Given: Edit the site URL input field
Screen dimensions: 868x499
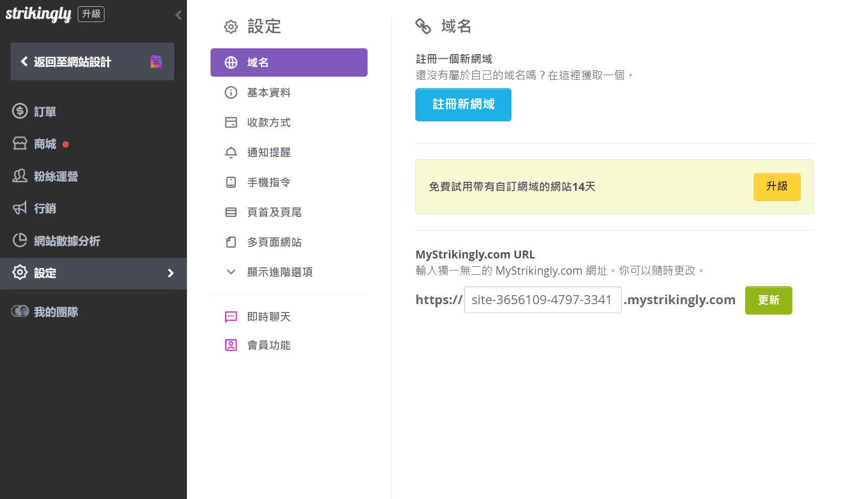Looking at the screenshot, I should 542,299.
